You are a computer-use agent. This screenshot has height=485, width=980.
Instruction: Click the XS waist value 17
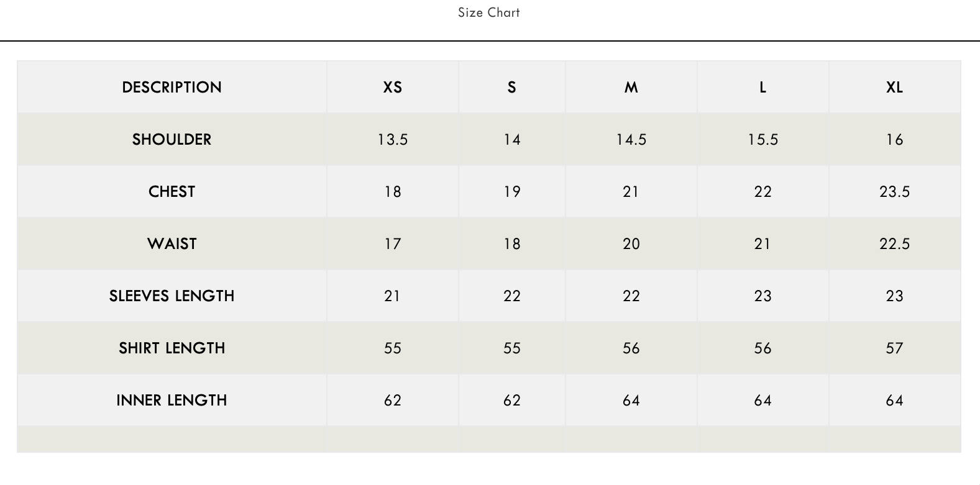tap(392, 243)
